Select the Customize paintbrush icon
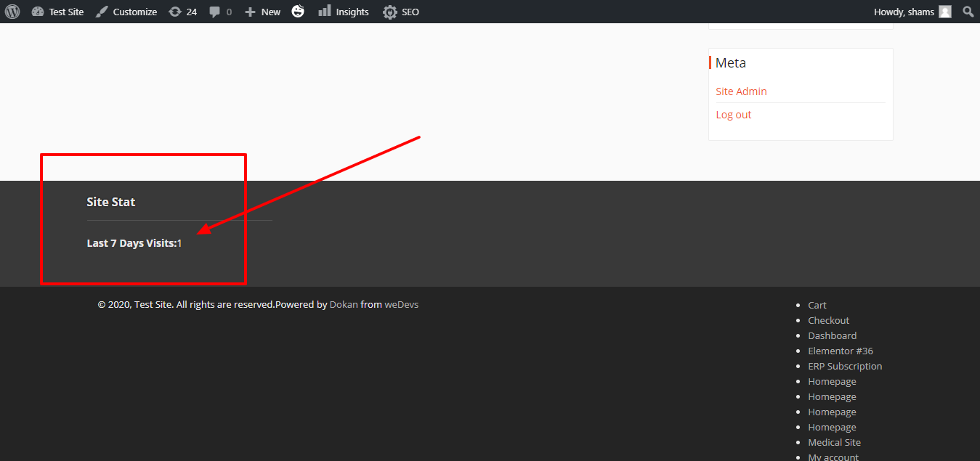Screen dimensions: 980x461 click(101, 11)
